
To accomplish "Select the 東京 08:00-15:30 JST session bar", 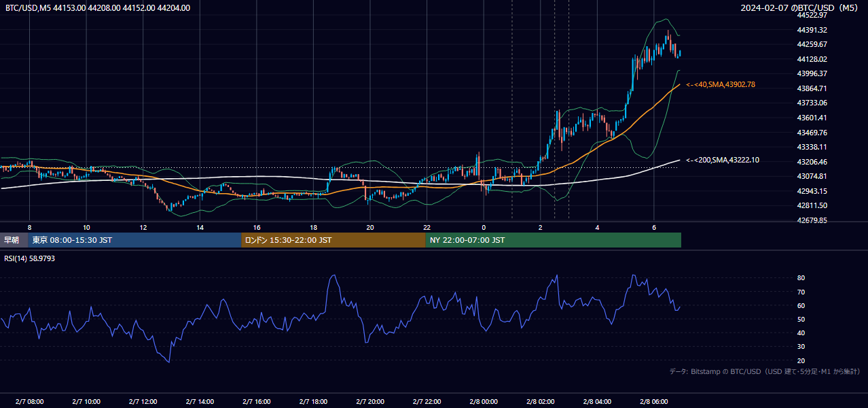I will click(x=134, y=240).
